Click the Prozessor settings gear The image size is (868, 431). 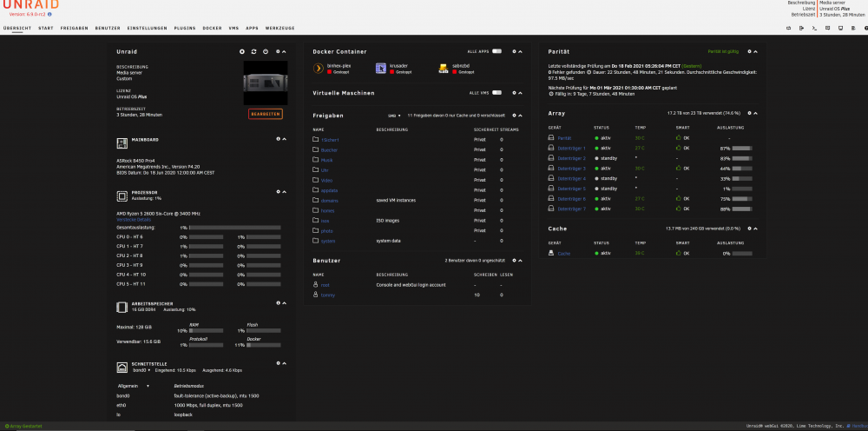tap(278, 192)
